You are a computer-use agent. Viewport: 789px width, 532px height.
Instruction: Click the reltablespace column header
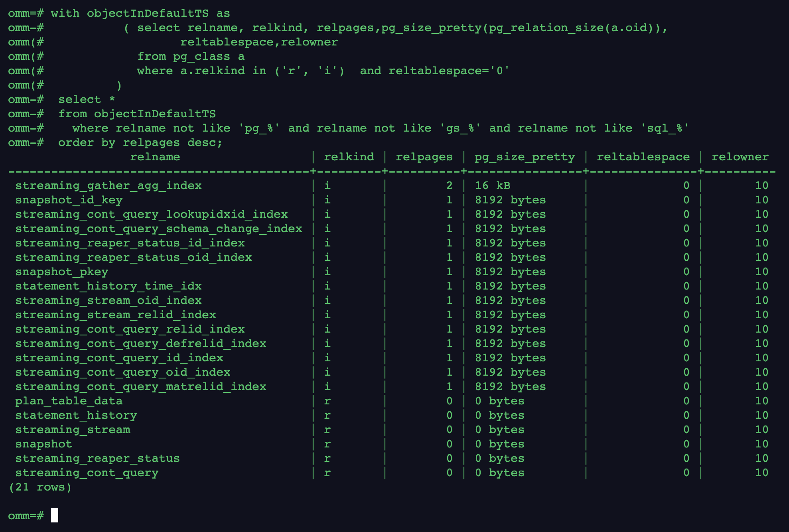point(643,157)
